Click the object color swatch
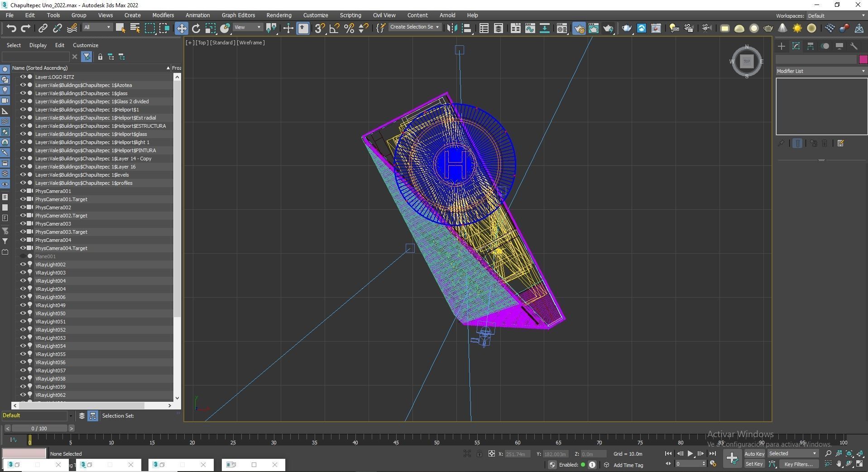 (863, 59)
